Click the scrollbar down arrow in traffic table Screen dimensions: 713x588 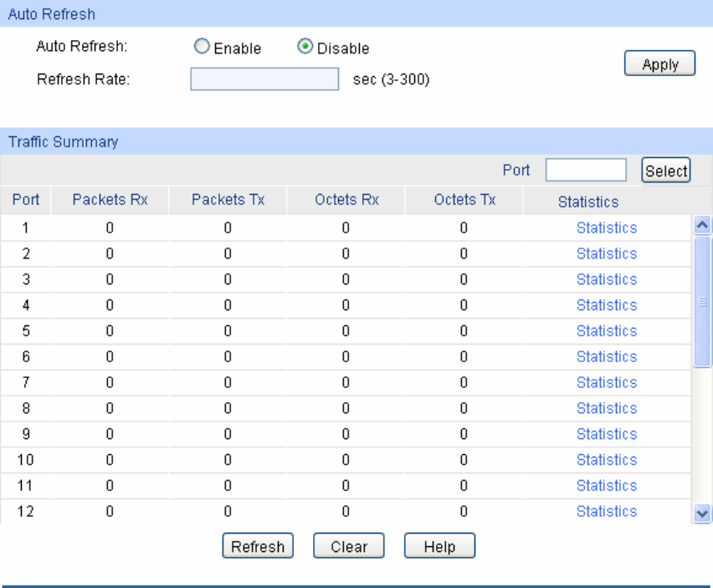pos(703,514)
